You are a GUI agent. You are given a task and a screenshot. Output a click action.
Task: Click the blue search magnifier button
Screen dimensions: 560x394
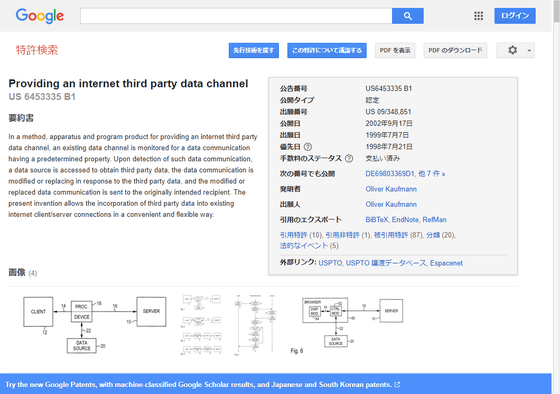point(408,16)
